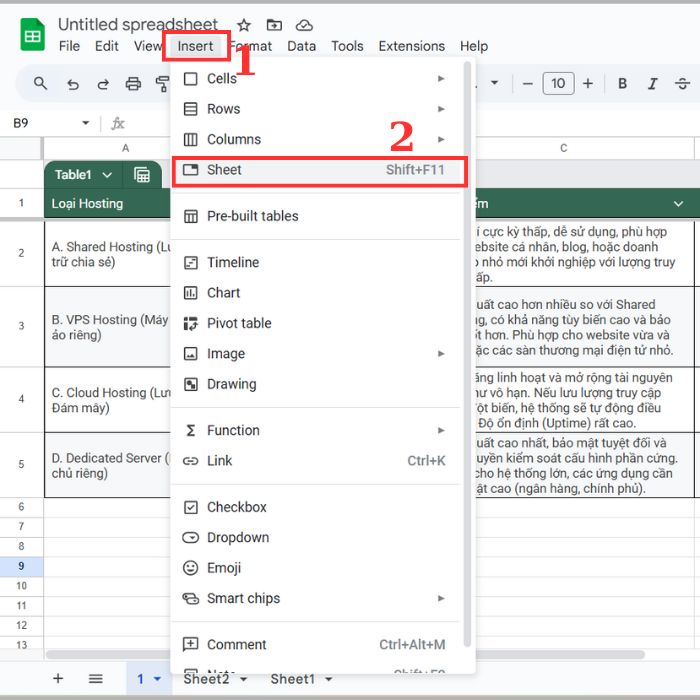Screen dimensions: 700x700
Task: Select cell with C. Cloud Hosting
Action: pos(108,400)
